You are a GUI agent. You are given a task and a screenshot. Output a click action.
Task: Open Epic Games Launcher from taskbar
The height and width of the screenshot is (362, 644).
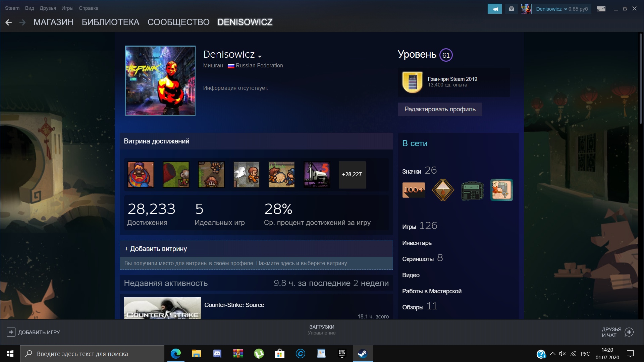pos(342,354)
